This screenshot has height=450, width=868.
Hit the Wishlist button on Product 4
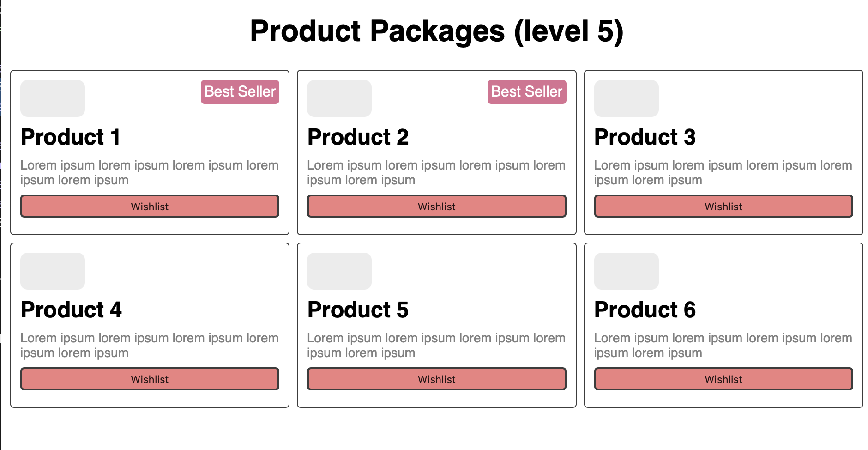click(x=150, y=379)
